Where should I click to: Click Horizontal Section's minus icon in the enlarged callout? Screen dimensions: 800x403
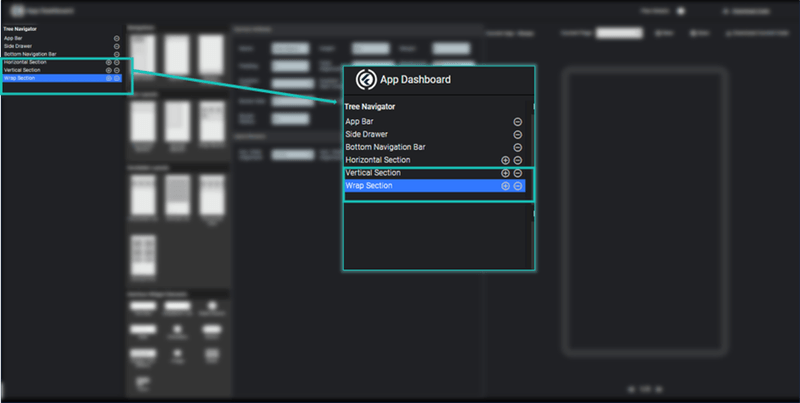tap(518, 160)
